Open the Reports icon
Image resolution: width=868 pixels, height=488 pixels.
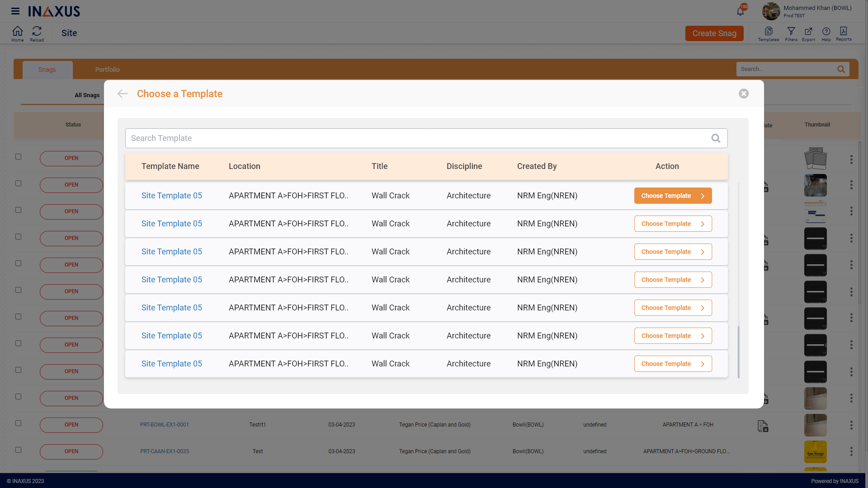click(843, 33)
